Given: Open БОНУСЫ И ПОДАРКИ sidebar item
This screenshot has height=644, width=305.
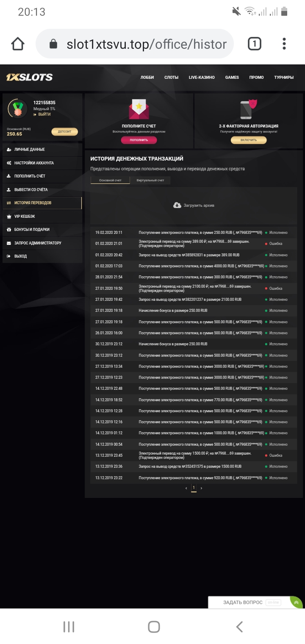Looking at the screenshot, I should coord(42,229).
